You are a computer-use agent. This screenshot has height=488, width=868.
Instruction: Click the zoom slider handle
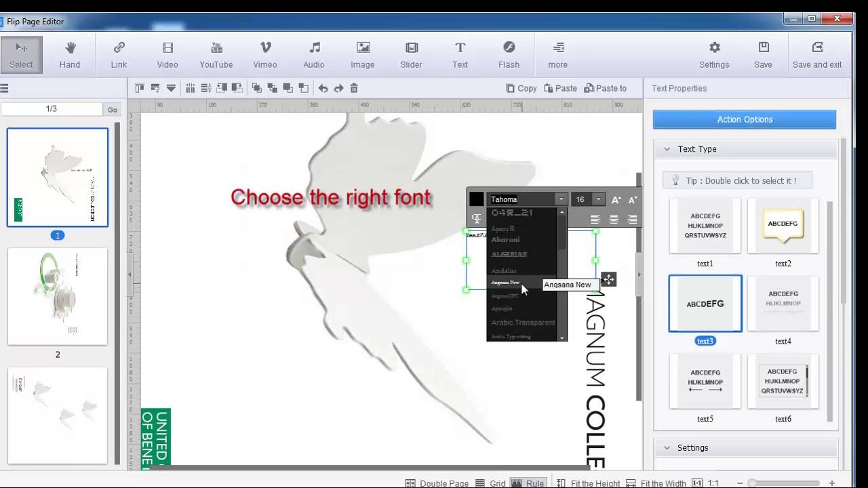[751, 483]
